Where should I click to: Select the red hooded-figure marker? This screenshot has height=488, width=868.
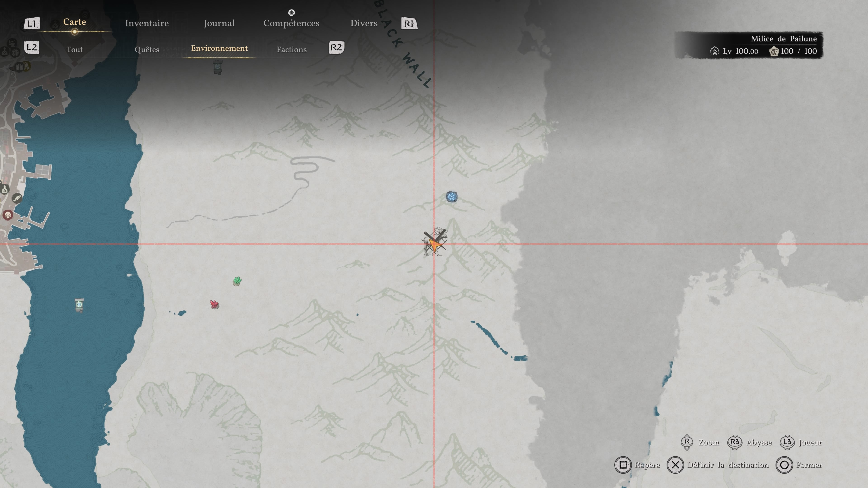pyautogui.click(x=8, y=215)
